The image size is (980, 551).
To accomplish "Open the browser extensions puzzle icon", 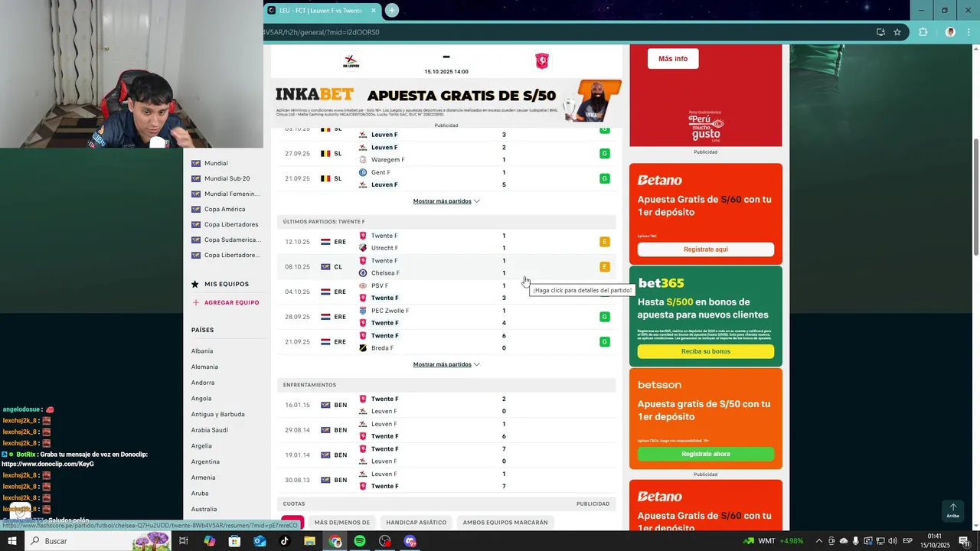I will 923,32.
